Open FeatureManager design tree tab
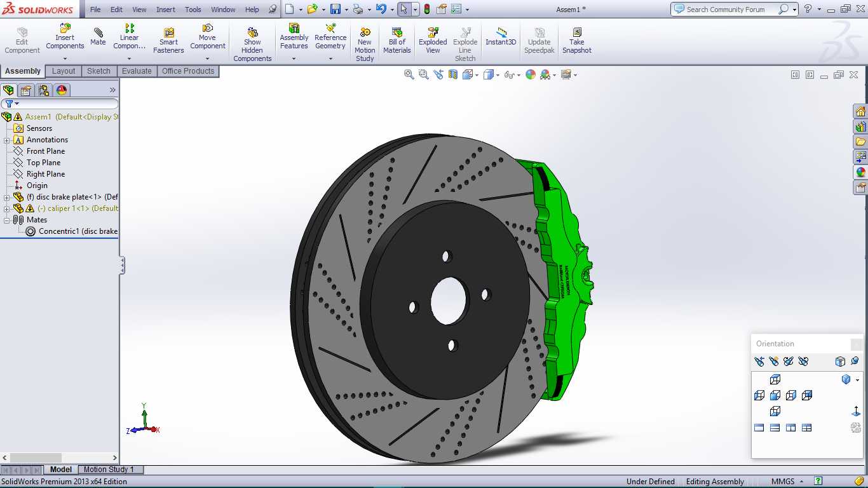Viewport: 868px width, 488px height. pyautogui.click(x=9, y=90)
